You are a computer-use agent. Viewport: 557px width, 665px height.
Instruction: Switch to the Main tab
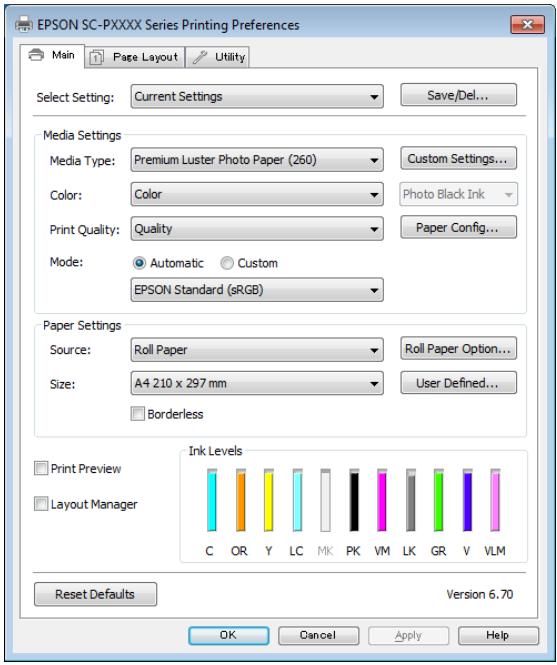point(52,56)
